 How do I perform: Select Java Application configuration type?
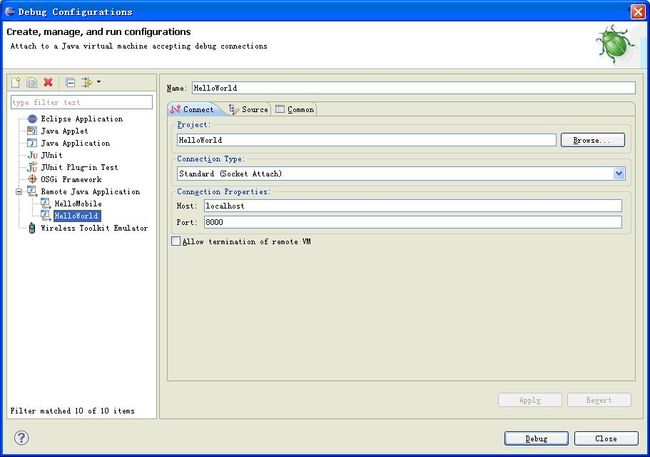coord(75,143)
